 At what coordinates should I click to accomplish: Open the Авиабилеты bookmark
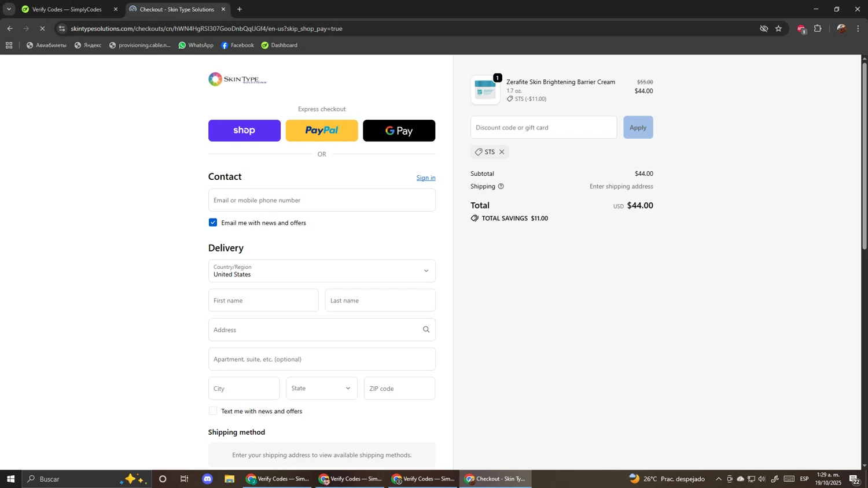click(x=46, y=45)
